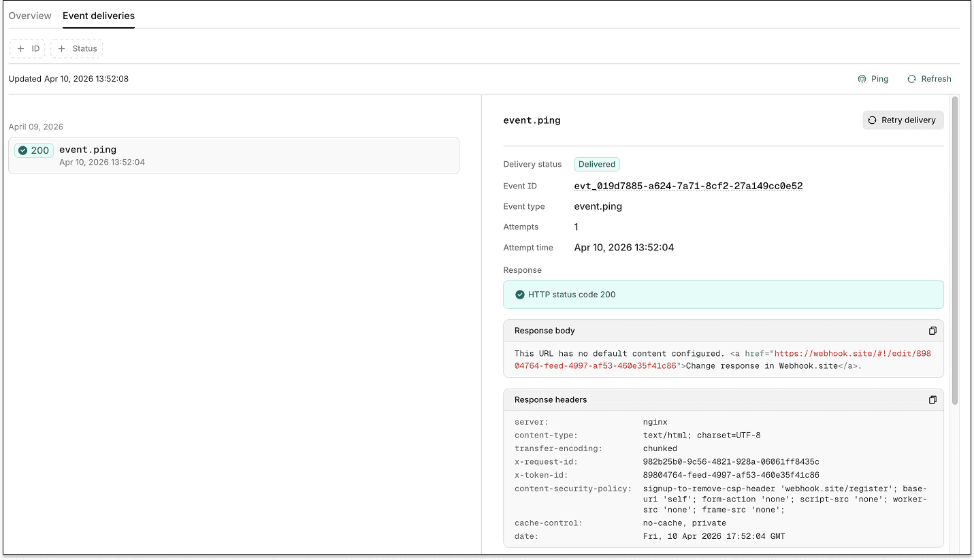This screenshot has height=560, width=974.
Task: Click the event ID evt_019d7885 text
Action: 689,186
